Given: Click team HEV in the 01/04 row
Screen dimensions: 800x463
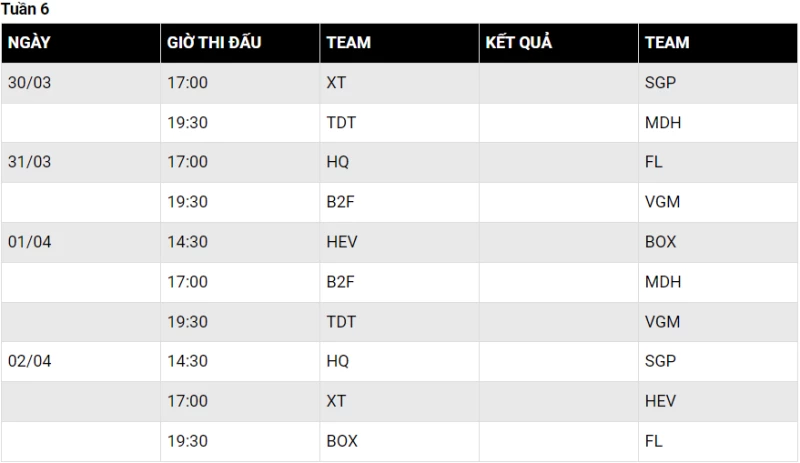Looking at the screenshot, I should tap(342, 242).
